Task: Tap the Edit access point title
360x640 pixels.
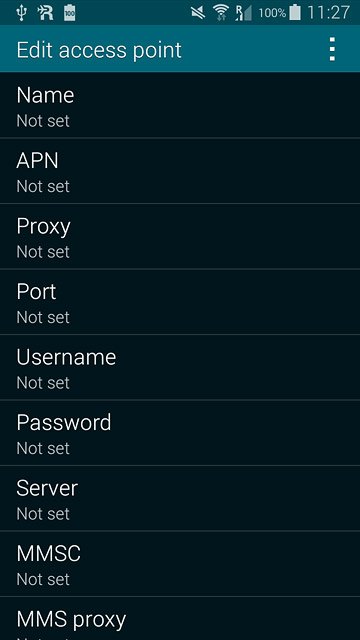Action: 99,50
